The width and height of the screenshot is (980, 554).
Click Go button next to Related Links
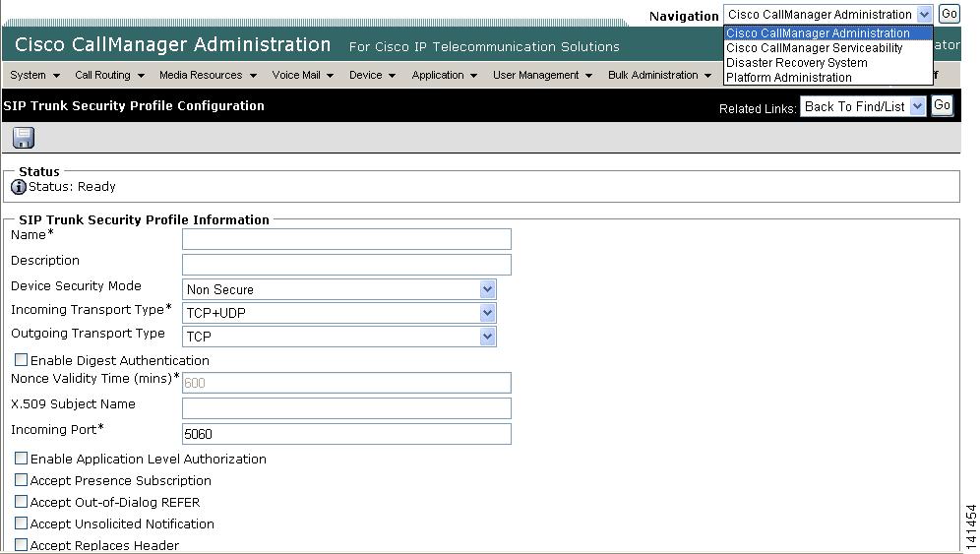click(942, 105)
